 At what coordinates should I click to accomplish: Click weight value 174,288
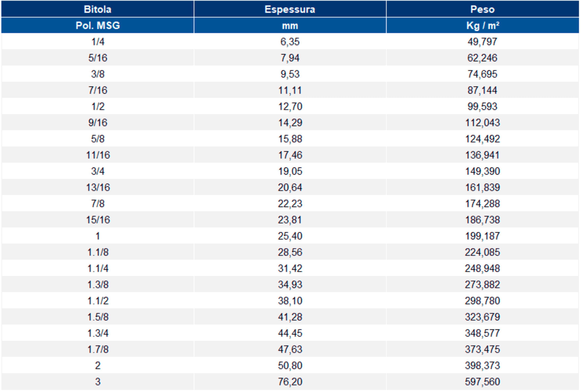pyautogui.click(x=482, y=203)
